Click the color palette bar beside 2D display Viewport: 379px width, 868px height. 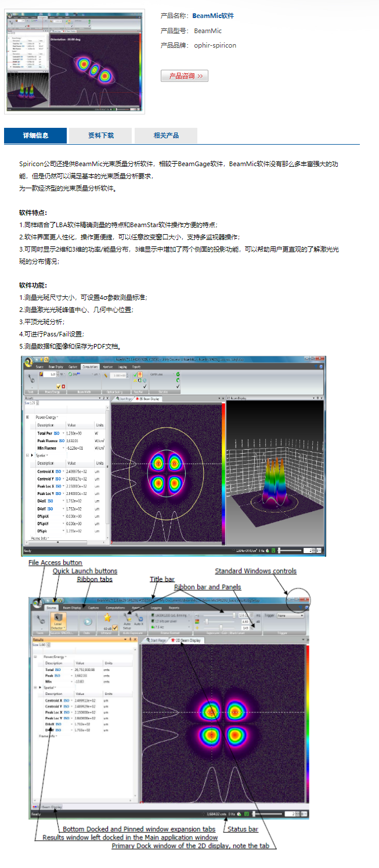tap(223, 474)
